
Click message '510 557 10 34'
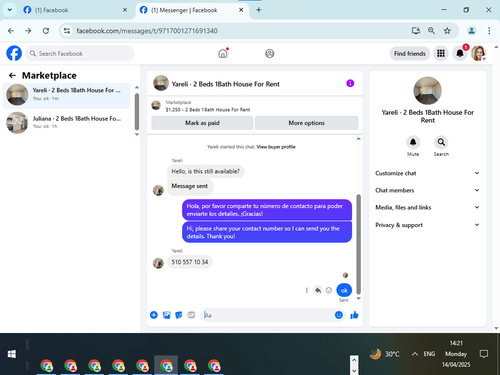pos(190,262)
